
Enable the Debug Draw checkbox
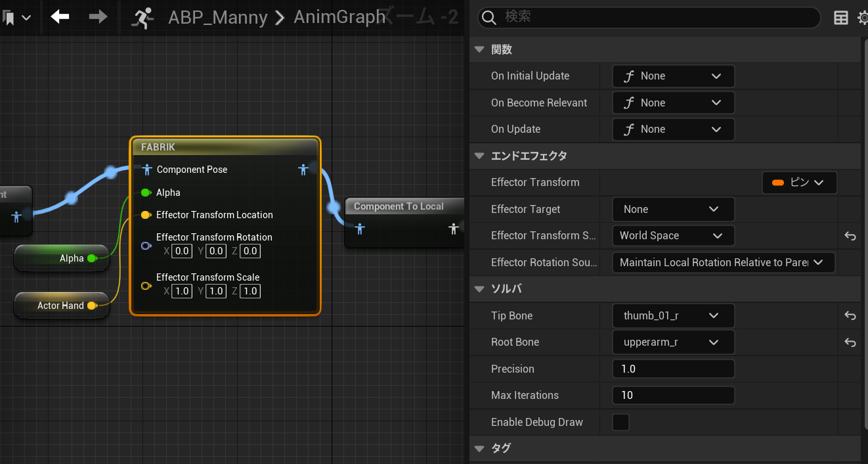[x=620, y=422]
